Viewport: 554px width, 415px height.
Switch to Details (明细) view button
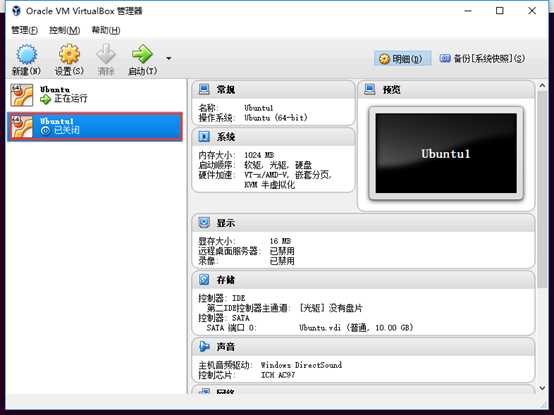pos(403,59)
